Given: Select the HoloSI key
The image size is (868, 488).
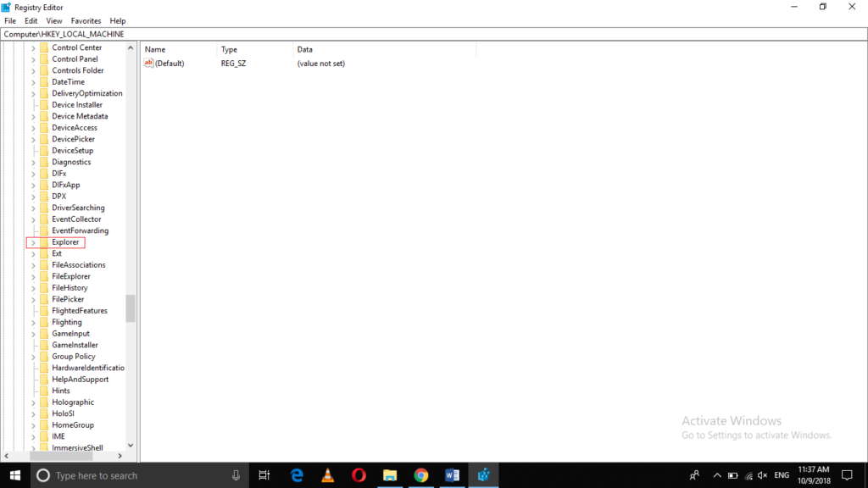Looking at the screenshot, I should (63, 413).
